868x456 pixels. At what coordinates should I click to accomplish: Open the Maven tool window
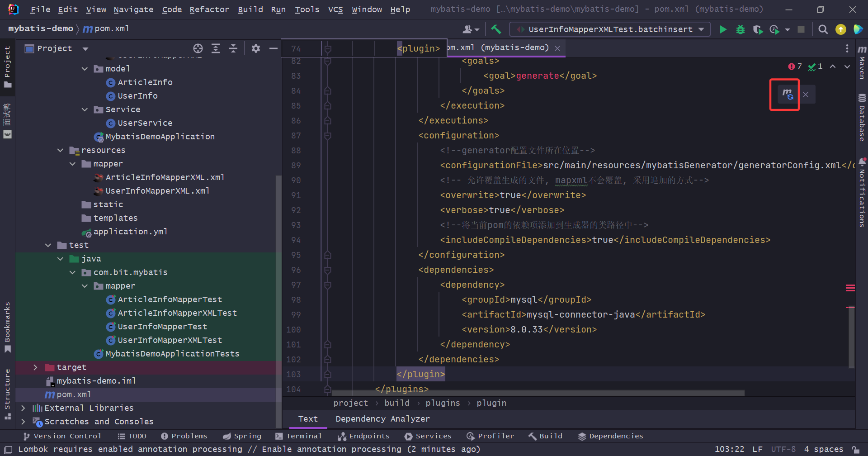coord(862,62)
